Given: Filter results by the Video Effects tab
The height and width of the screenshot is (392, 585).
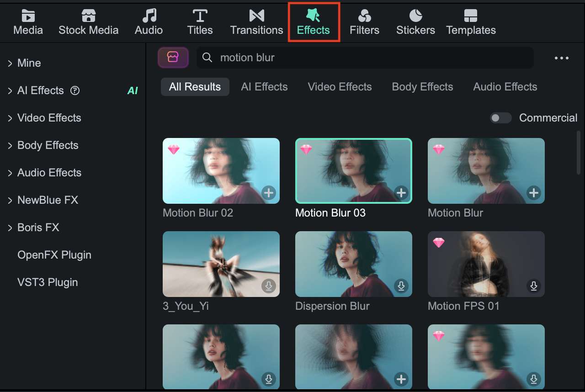Looking at the screenshot, I should (340, 87).
